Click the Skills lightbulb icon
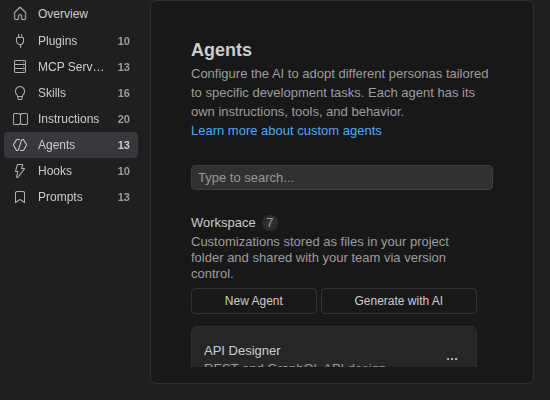The height and width of the screenshot is (400, 550). tap(20, 93)
